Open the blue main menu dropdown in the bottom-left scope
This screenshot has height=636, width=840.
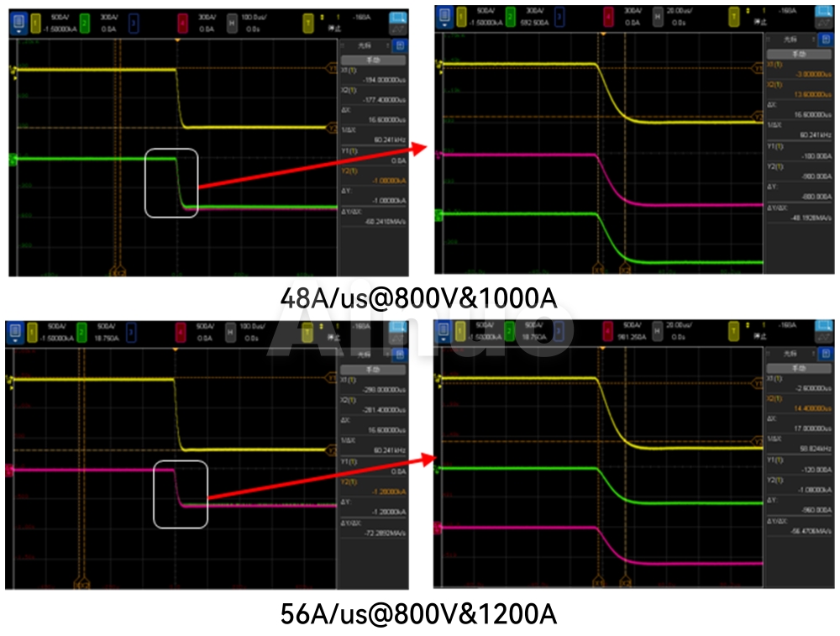pyautogui.click(x=15, y=333)
